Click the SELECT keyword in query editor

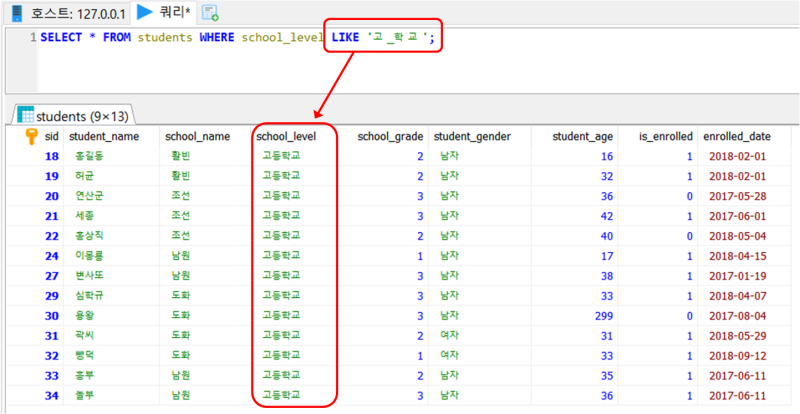[x=61, y=38]
